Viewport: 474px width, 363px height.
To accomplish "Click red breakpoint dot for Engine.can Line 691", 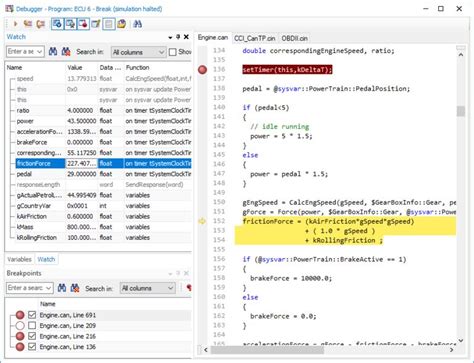I will coord(20,315).
